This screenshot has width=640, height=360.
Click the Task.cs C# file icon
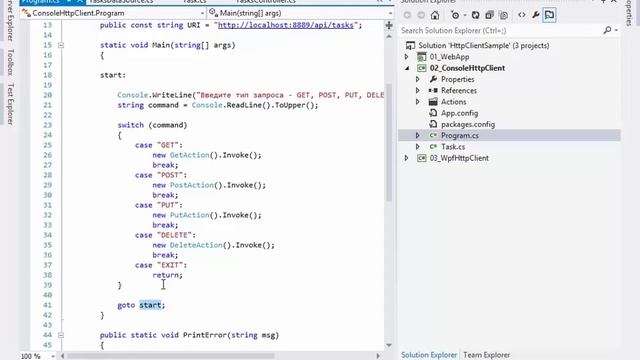(x=433, y=147)
